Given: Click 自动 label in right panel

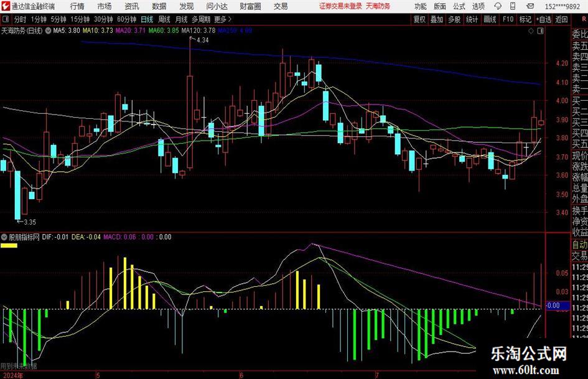Looking at the screenshot, I should [x=580, y=245].
